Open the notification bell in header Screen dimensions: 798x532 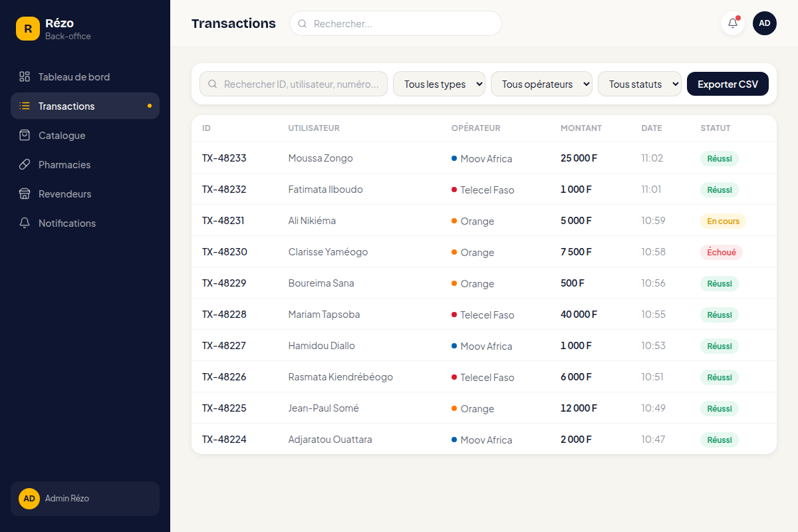tap(733, 23)
